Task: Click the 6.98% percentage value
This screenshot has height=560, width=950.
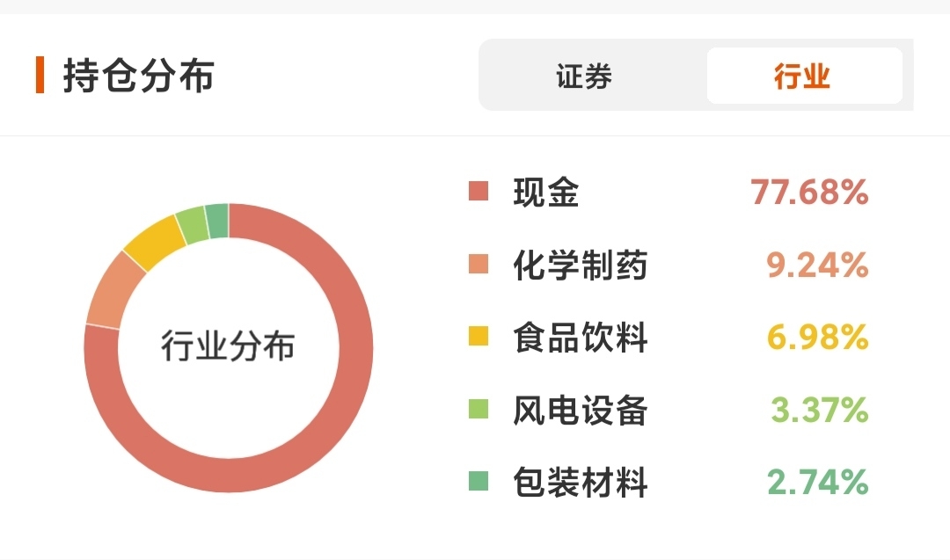Action: tap(817, 338)
